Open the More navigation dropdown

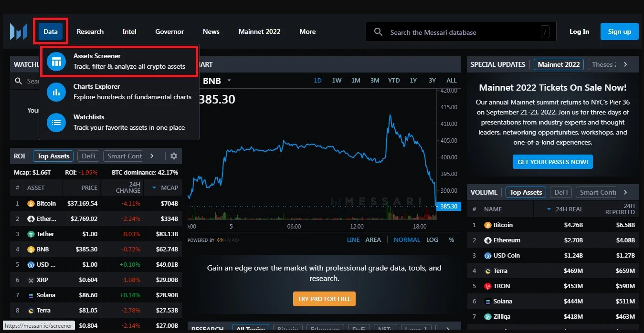tap(307, 31)
